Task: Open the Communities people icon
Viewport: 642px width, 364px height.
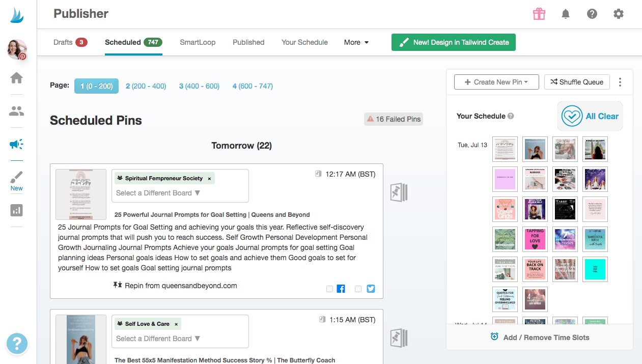Action: pyautogui.click(x=17, y=111)
